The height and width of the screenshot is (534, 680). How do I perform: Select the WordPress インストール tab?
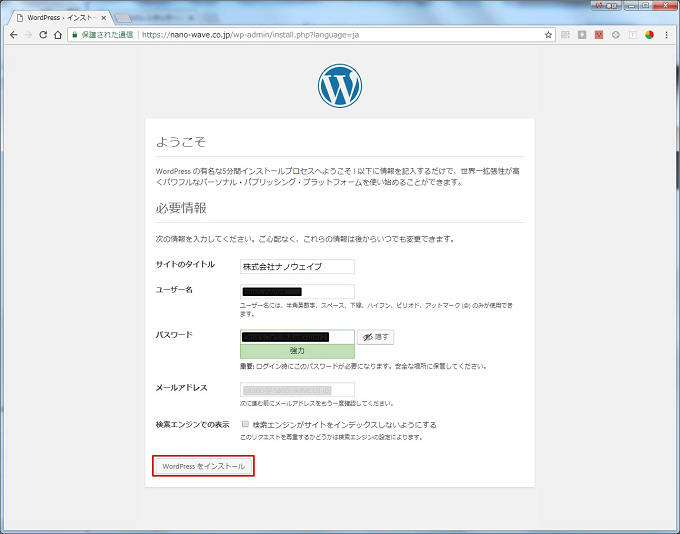tap(61, 18)
